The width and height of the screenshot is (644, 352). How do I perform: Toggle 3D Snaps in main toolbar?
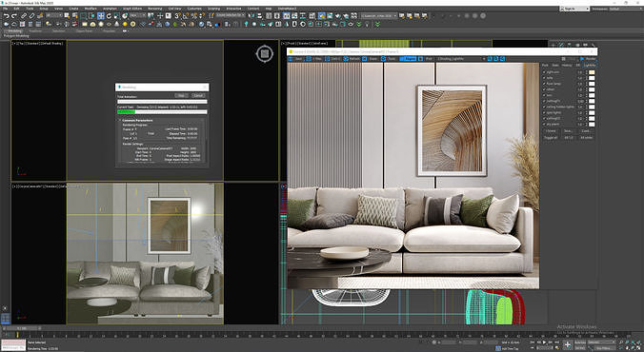tap(177, 15)
